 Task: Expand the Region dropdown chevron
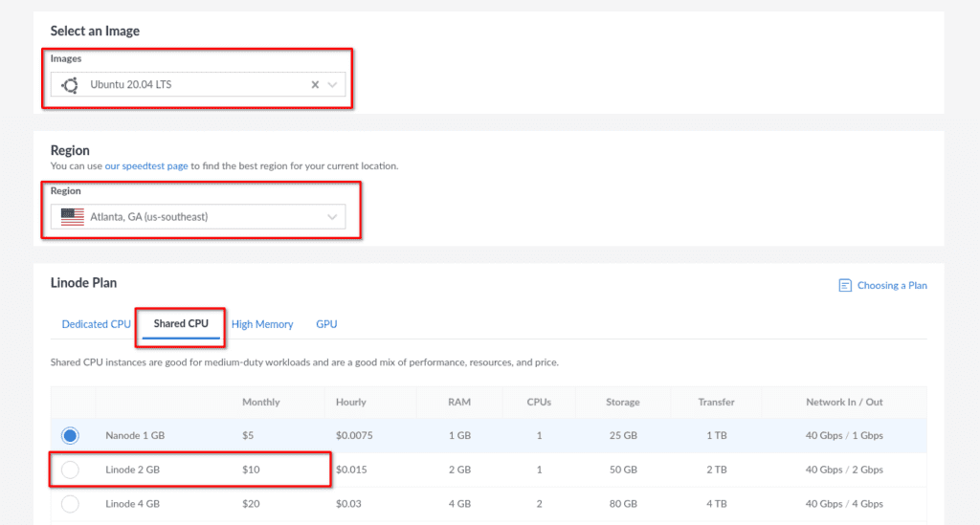click(x=332, y=217)
